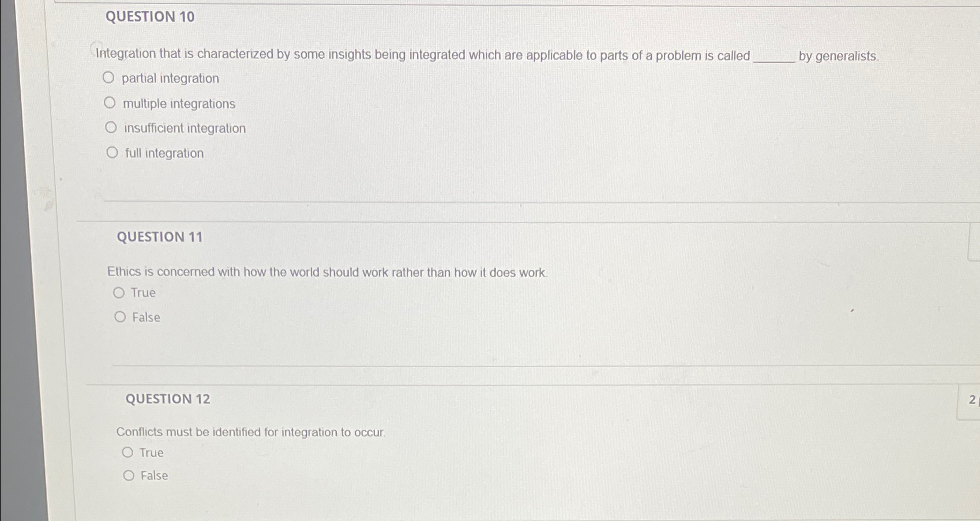Click the 'full integration' option label text
Image resolution: width=980 pixels, height=521 pixels.
tap(164, 152)
